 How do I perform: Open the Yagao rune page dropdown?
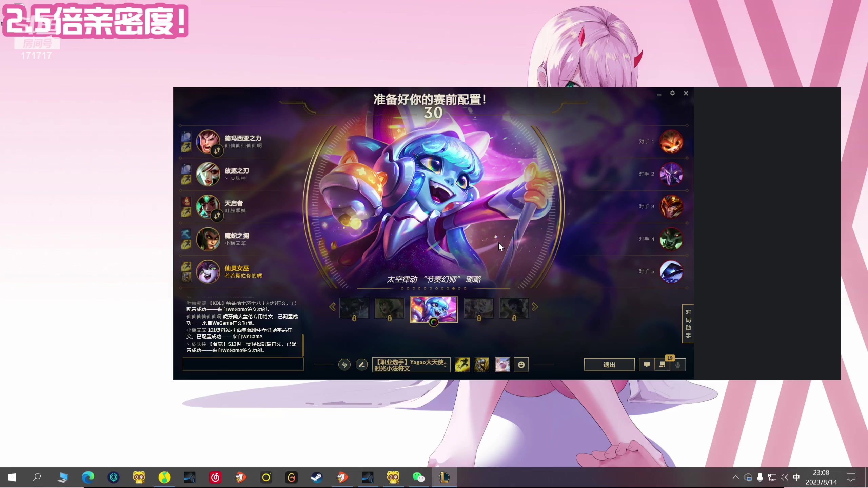click(411, 365)
